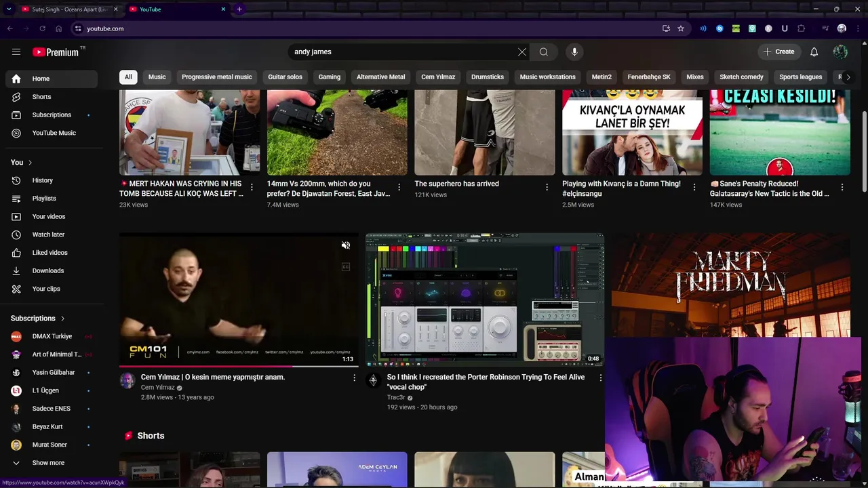Clear the search box text

(x=522, y=52)
